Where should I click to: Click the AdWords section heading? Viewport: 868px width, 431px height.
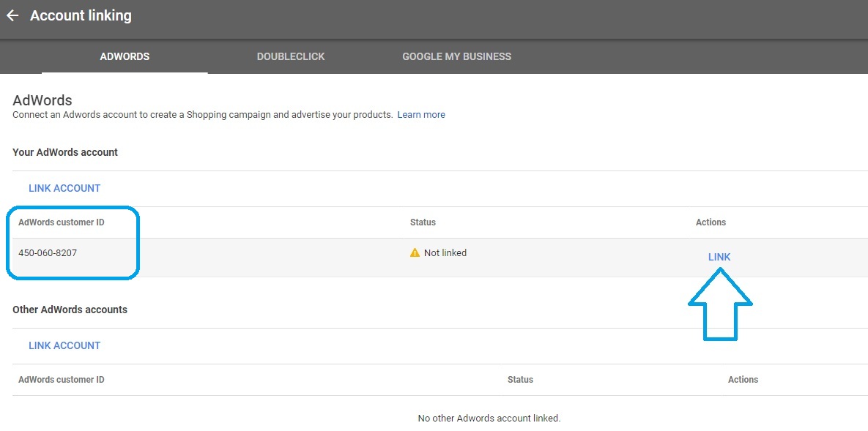point(42,100)
